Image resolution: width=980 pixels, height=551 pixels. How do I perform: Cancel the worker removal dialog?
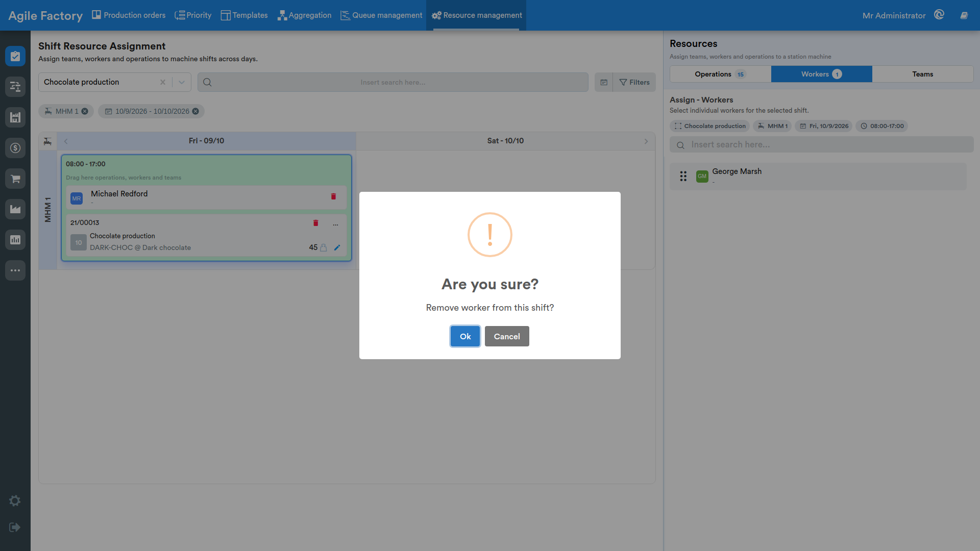coord(507,336)
